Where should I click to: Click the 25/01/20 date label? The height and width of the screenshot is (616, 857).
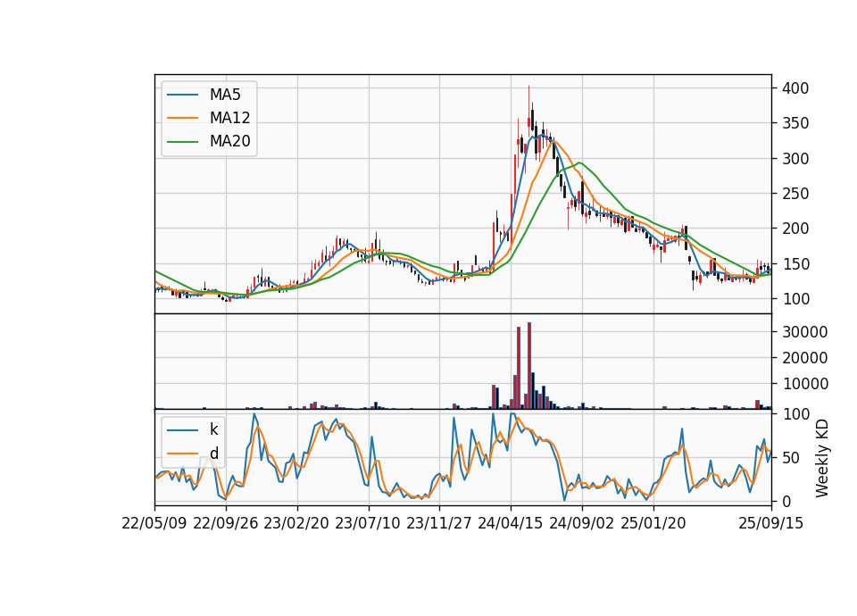tap(653, 523)
